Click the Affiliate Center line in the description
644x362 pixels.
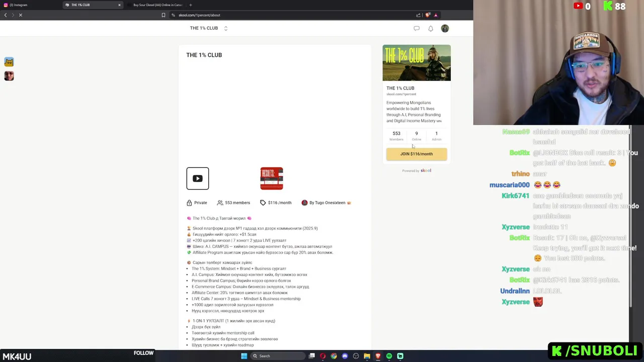pos(239,293)
